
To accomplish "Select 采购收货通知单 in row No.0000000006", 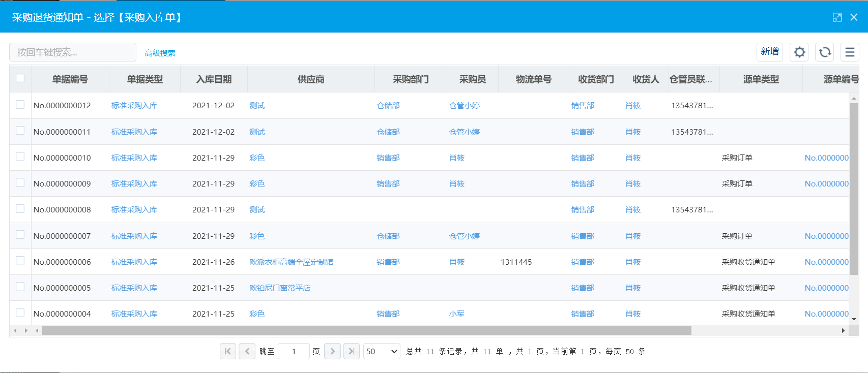I will point(748,262).
